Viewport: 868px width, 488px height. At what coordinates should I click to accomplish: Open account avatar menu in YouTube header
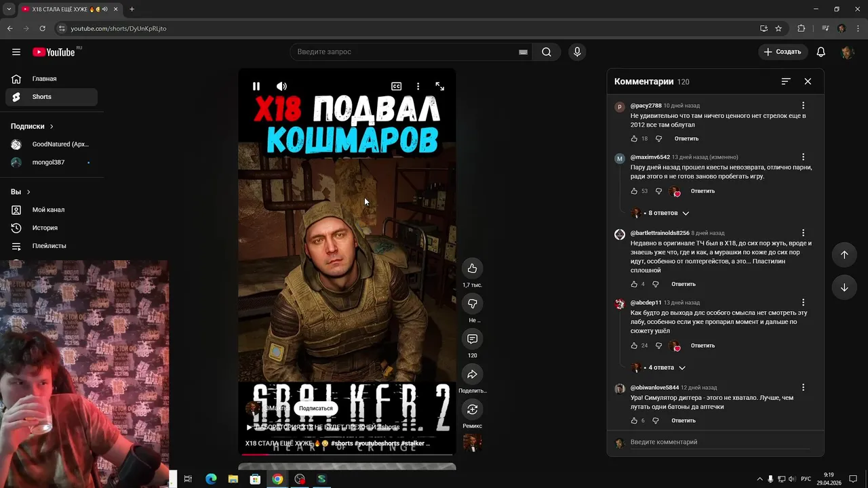pyautogui.click(x=847, y=52)
